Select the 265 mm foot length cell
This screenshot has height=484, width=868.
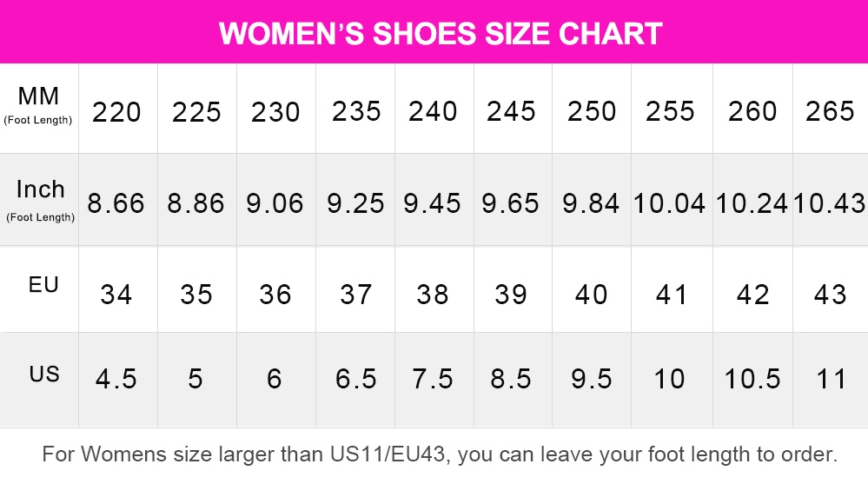830,111
